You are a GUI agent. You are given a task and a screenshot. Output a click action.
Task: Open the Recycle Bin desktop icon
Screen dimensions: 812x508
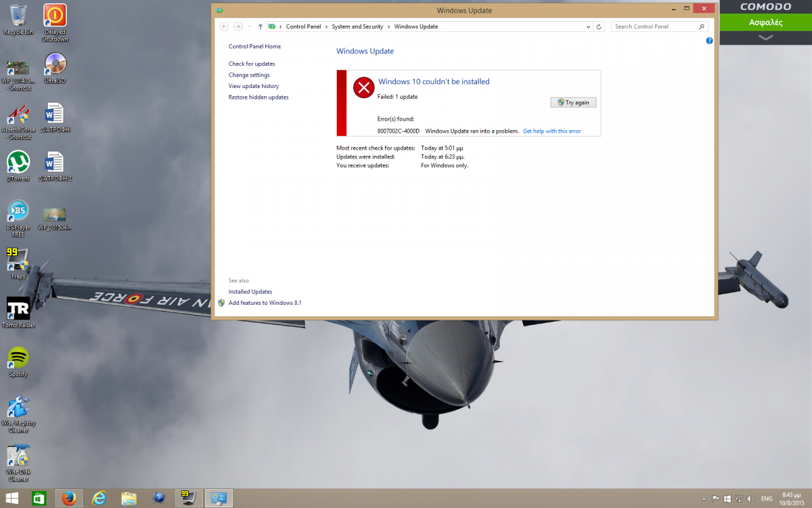[18, 16]
